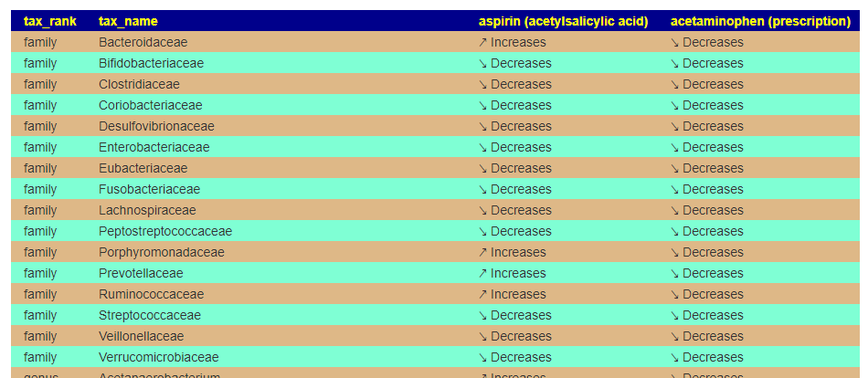Click the family rank cell for Fusobacteriaceae
This screenshot has width=868, height=378.
tap(40, 189)
